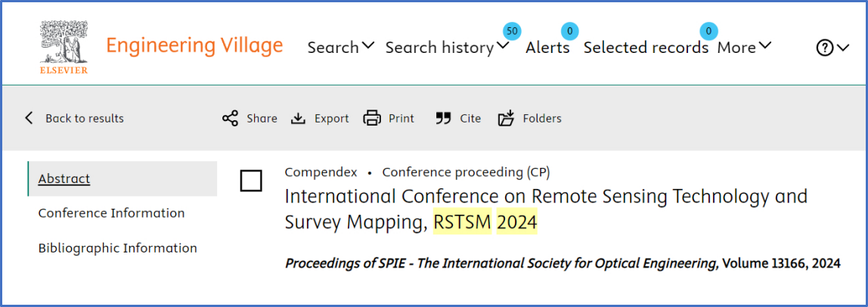
Task: Click the 50 badge on Search history
Action: click(512, 31)
